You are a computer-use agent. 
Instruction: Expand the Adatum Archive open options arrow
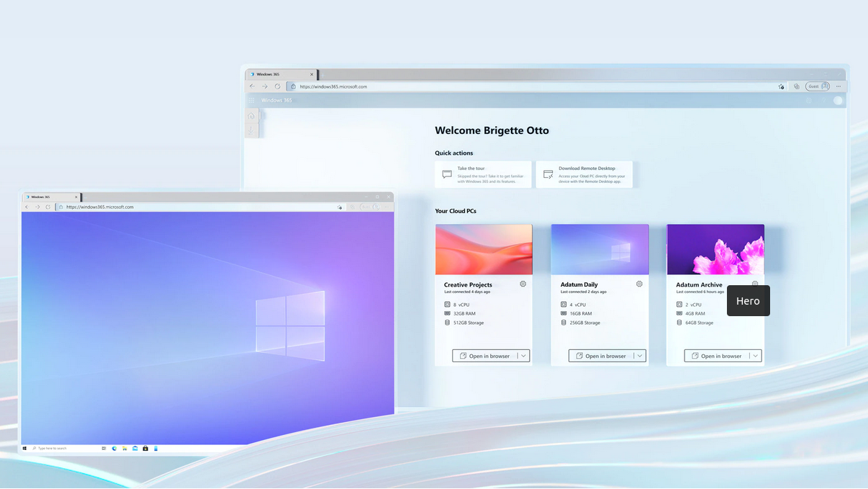[x=755, y=356]
